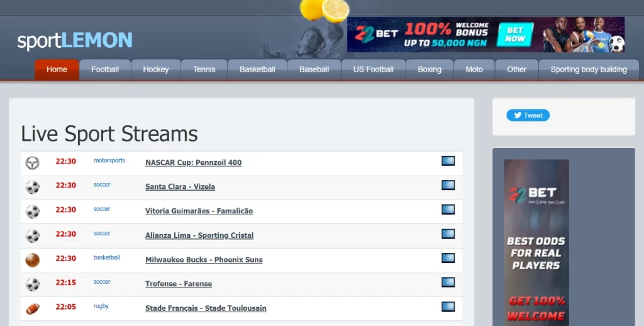Switch to the Hockey tab
The image size is (644, 326).
coord(156,69)
